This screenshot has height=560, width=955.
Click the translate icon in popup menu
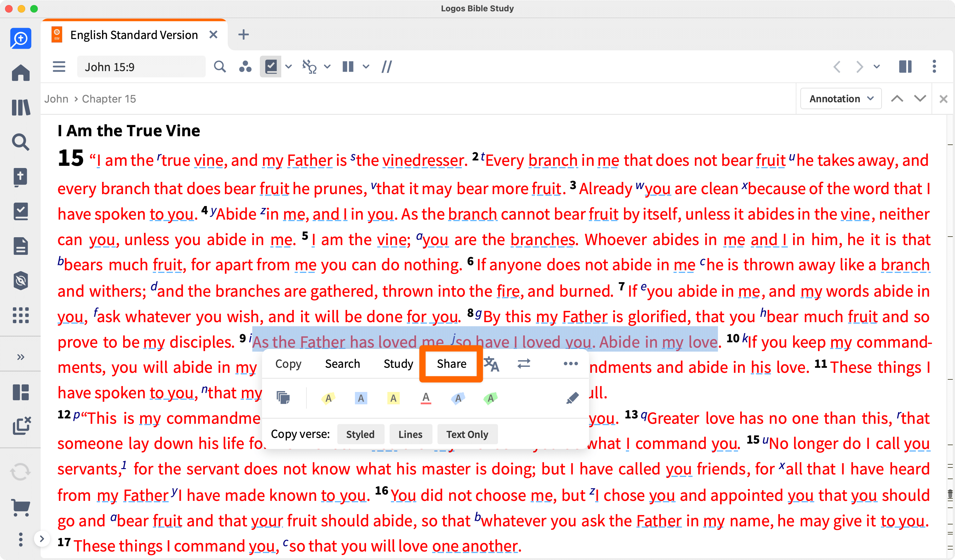(492, 364)
